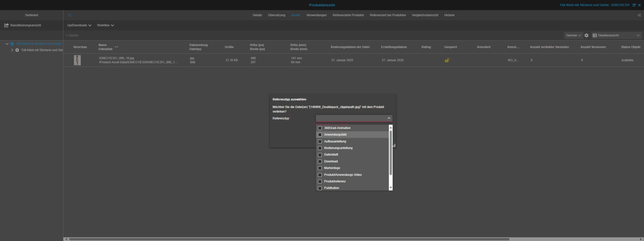Switch to the Übersetzung tab
The width and height of the screenshot is (644, 241).
coord(276,15)
